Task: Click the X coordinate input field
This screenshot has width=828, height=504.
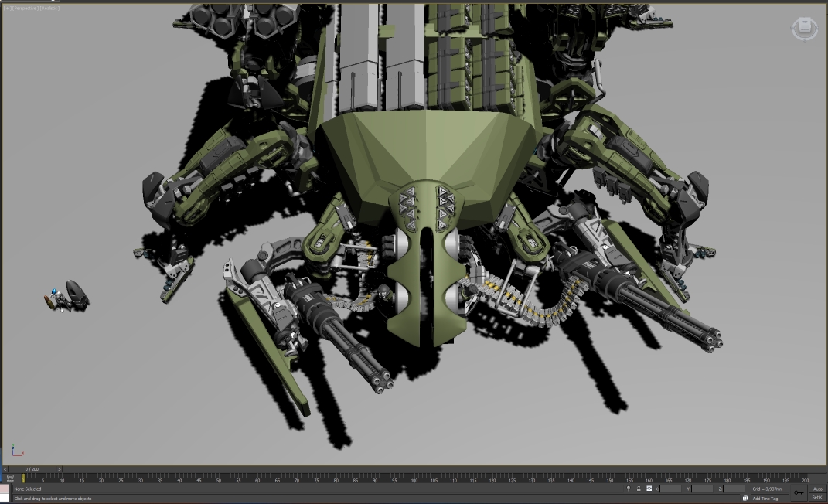Action: tap(670, 489)
